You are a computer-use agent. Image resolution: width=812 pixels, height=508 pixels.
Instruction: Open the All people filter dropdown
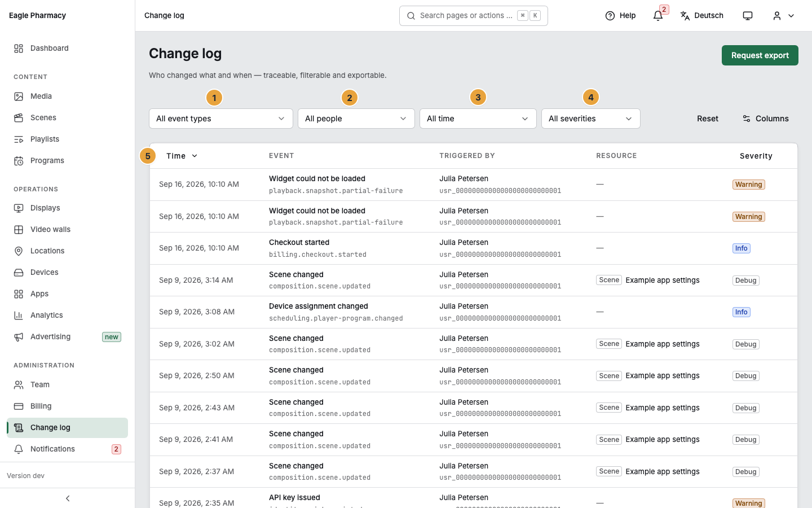click(356, 119)
